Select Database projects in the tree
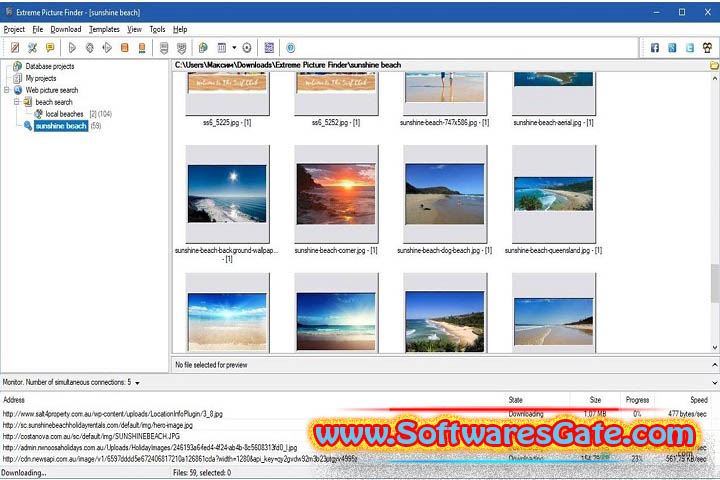Viewport: 720px width, 480px height. click(50, 66)
